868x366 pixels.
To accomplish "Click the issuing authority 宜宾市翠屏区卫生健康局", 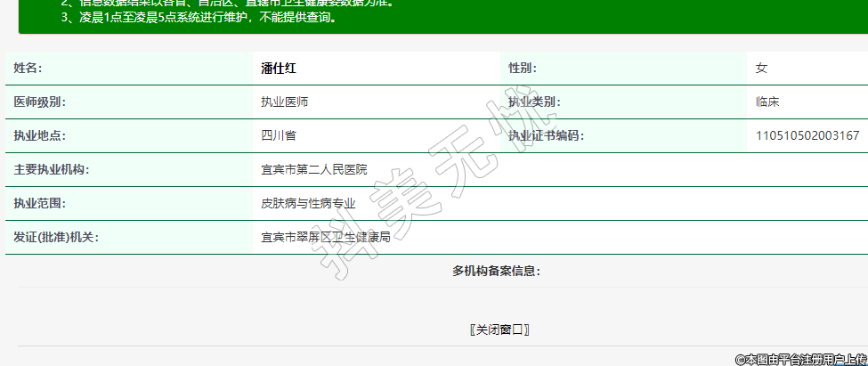I will coord(325,237).
